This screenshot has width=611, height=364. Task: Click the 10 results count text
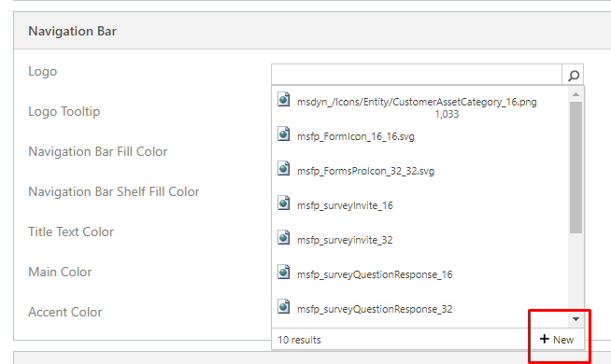pyautogui.click(x=299, y=340)
